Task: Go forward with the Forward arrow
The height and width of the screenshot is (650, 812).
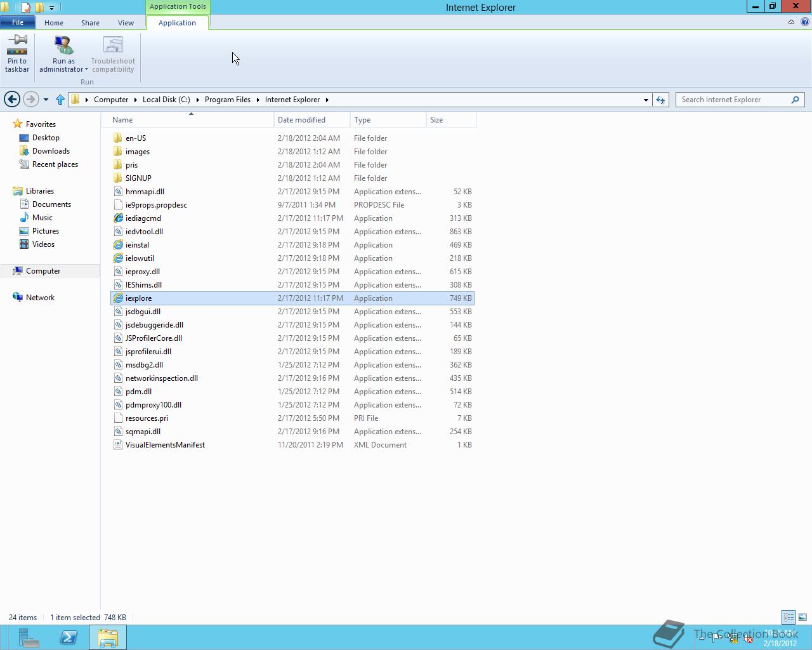Action: [x=30, y=99]
